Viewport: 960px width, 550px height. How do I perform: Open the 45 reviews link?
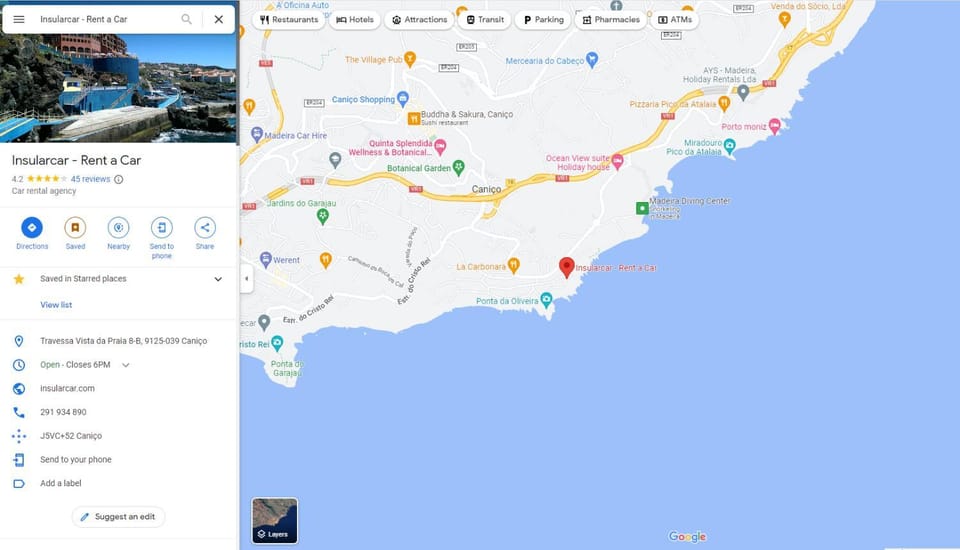tap(91, 179)
